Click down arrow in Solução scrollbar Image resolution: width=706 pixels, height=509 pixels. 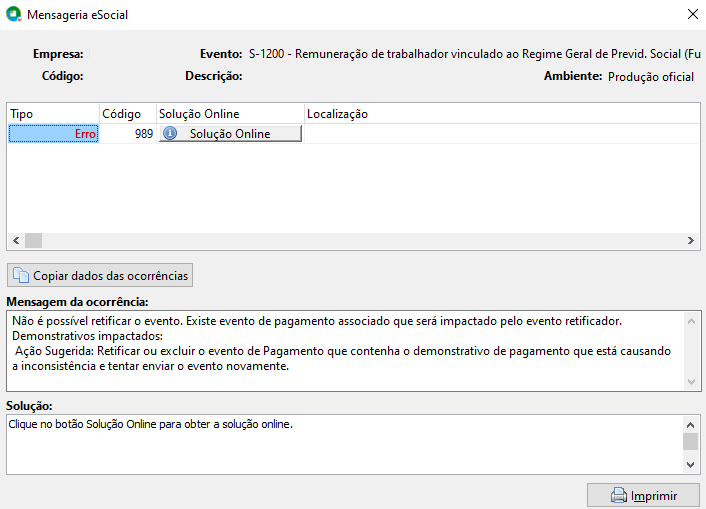[x=691, y=464]
